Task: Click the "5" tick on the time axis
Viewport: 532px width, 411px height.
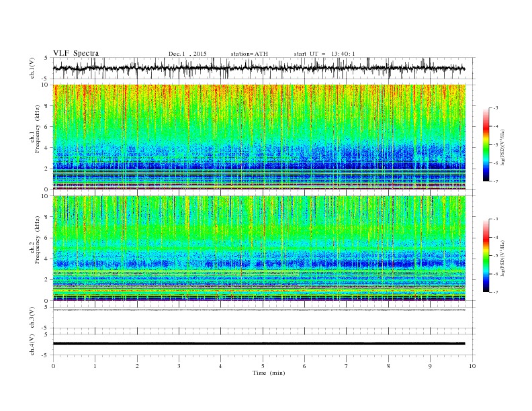Action: click(x=263, y=366)
